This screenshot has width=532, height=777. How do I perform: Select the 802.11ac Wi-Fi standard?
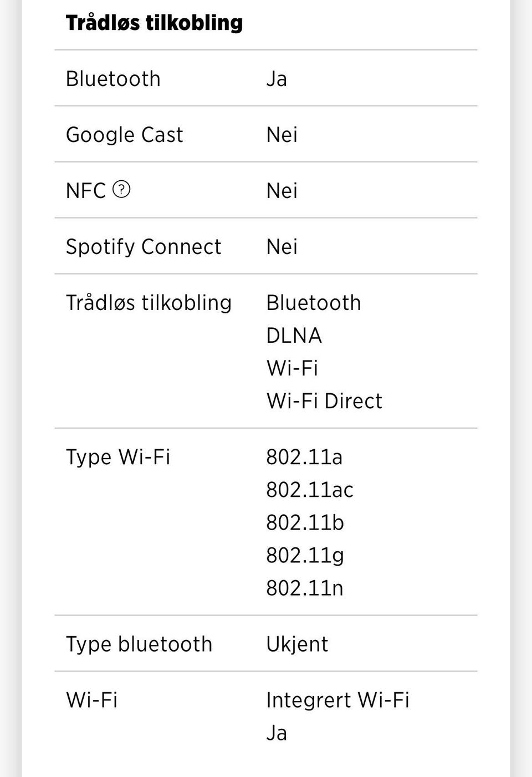click(310, 490)
